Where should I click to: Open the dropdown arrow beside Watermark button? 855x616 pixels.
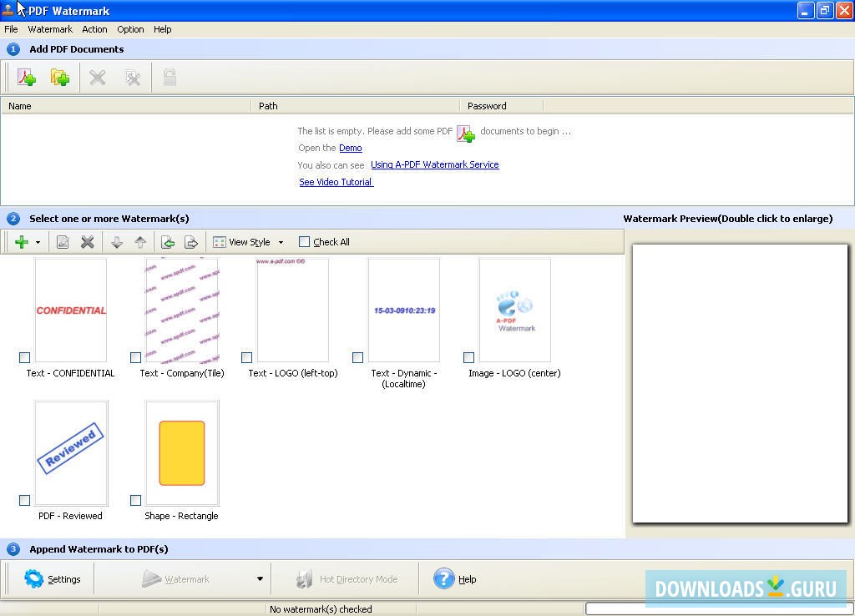pos(260,579)
